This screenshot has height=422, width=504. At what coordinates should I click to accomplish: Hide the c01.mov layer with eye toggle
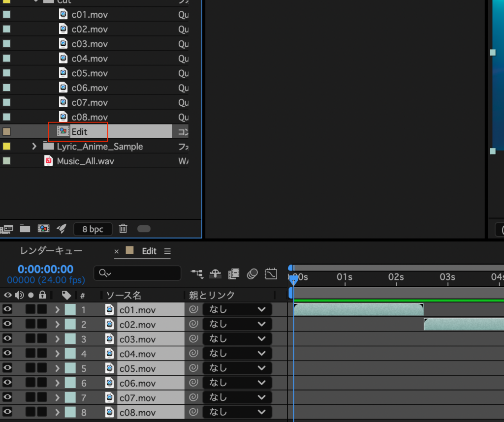8,309
